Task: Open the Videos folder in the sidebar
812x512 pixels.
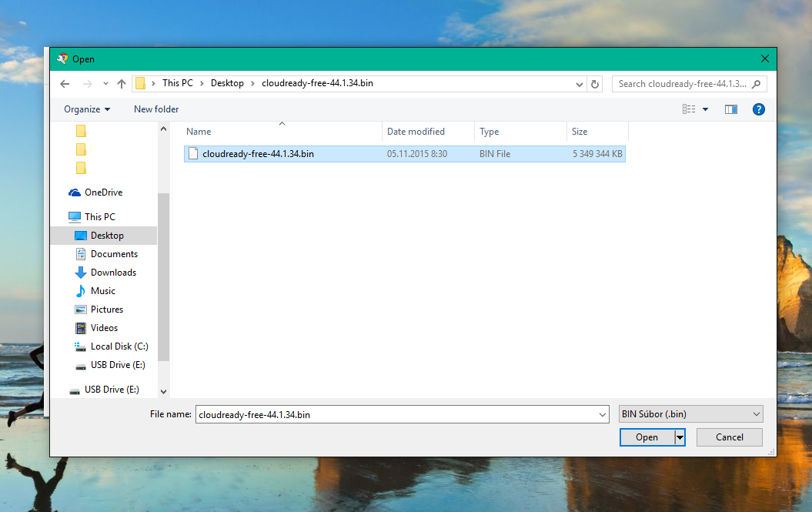Action: point(104,328)
